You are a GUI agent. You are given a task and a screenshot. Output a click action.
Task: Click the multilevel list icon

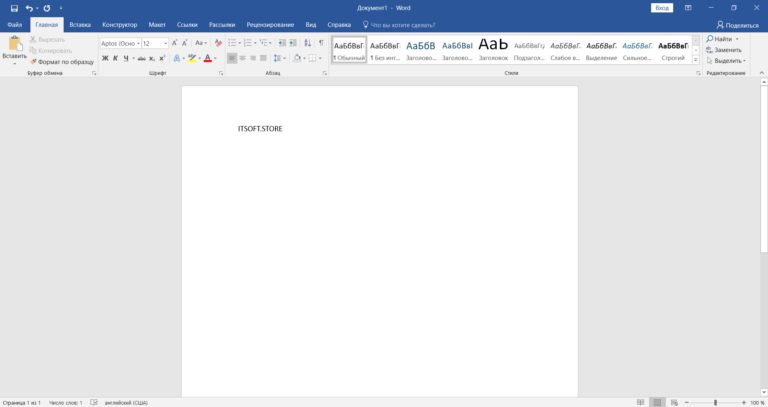pyautogui.click(x=264, y=43)
